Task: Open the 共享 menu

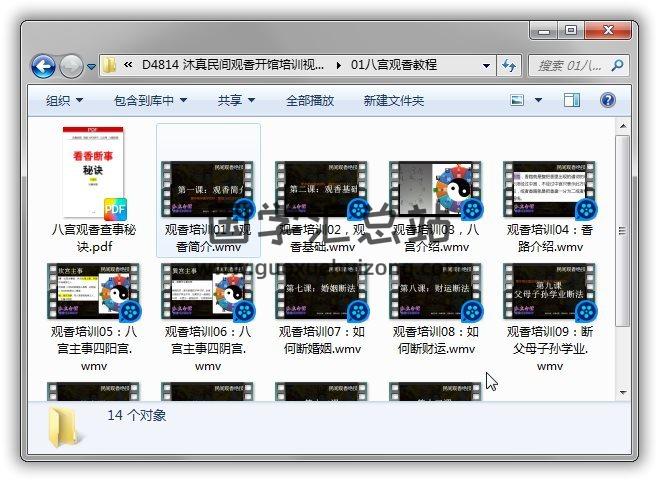Action: pyautogui.click(x=236, y=100)
